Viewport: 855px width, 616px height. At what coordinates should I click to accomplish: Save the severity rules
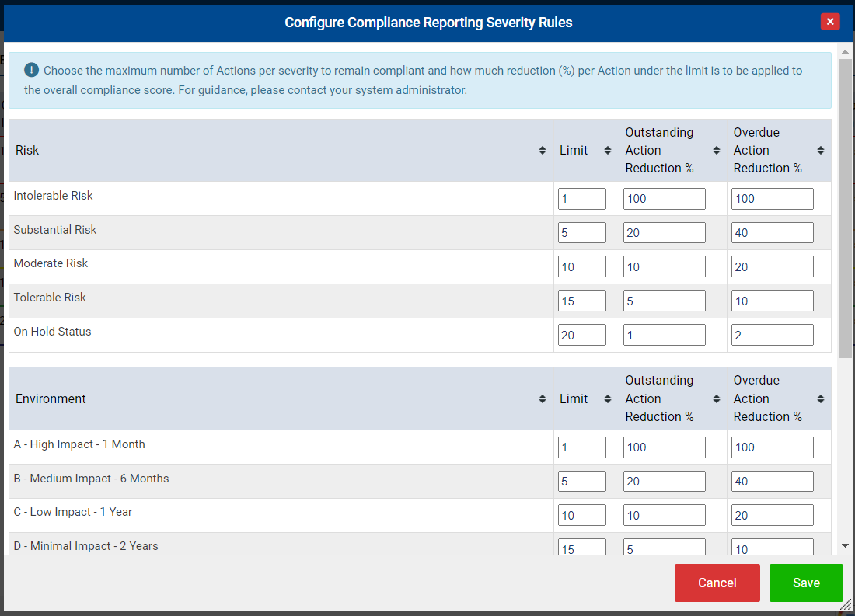point(806,583)
